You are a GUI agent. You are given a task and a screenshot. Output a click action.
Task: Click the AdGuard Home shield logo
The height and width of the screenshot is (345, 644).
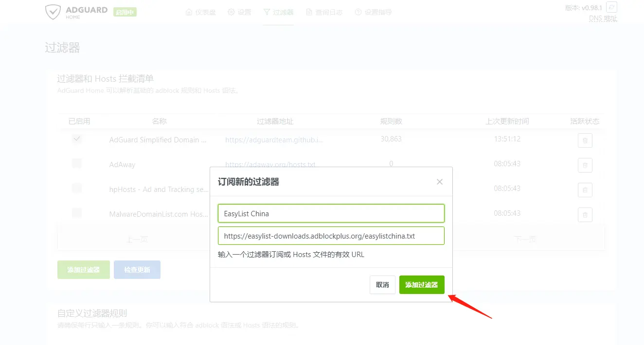(x=53, y=13)
